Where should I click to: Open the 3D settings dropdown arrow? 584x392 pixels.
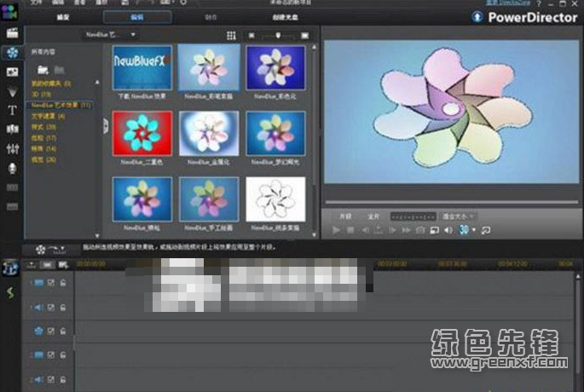point(474,230)
